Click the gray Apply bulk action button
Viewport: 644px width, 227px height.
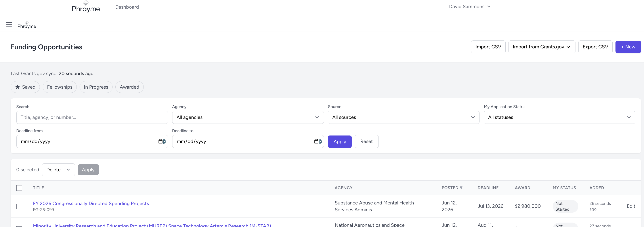pyautogui.click(x=88, y=170)
